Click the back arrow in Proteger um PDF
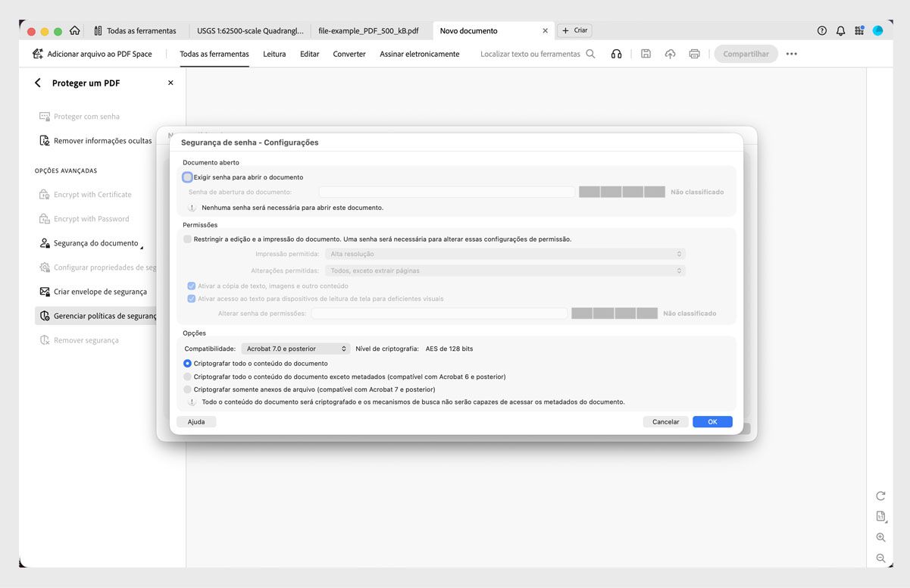Image resolution: width=910 pixels, height=588 pixels. click(38, 83)
